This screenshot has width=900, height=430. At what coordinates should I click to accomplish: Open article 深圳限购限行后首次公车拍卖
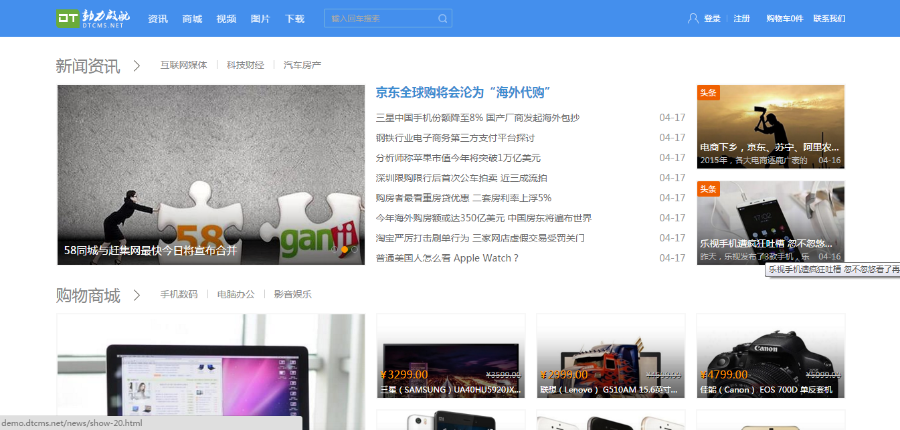pyautogui.click(x=461, y=178)
